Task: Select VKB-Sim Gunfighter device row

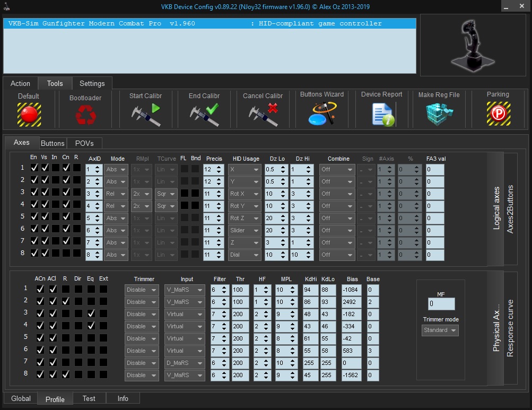Action: pos(210,23)
